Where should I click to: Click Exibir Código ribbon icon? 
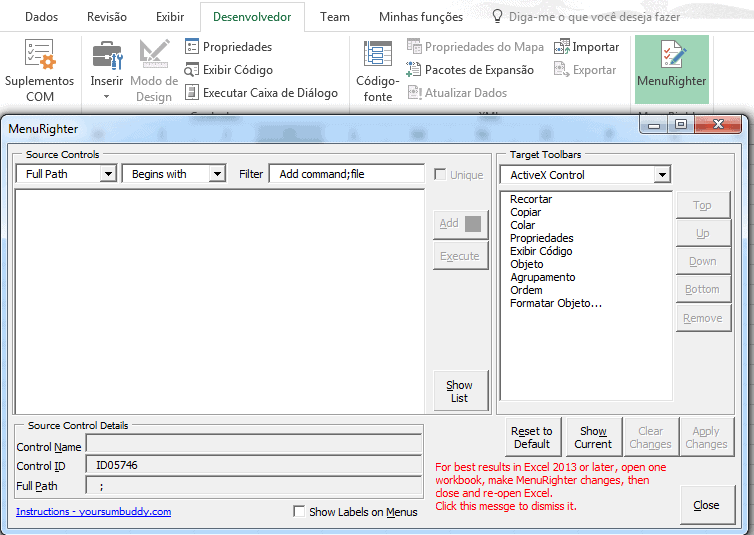193,70
